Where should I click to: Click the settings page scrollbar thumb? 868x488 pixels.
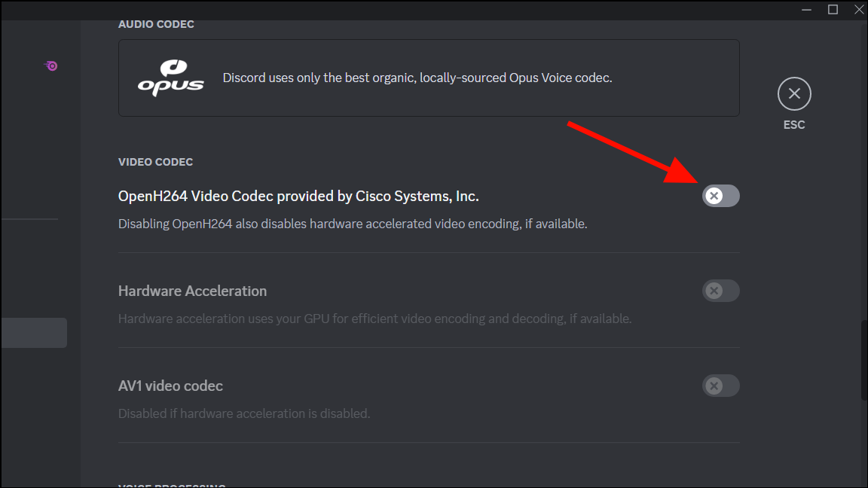click(864, 360)
